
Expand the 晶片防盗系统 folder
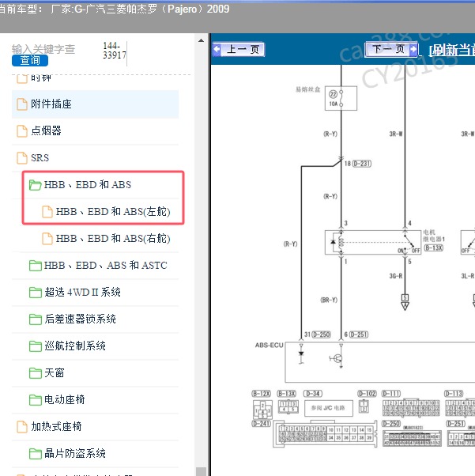pos(67,454)
